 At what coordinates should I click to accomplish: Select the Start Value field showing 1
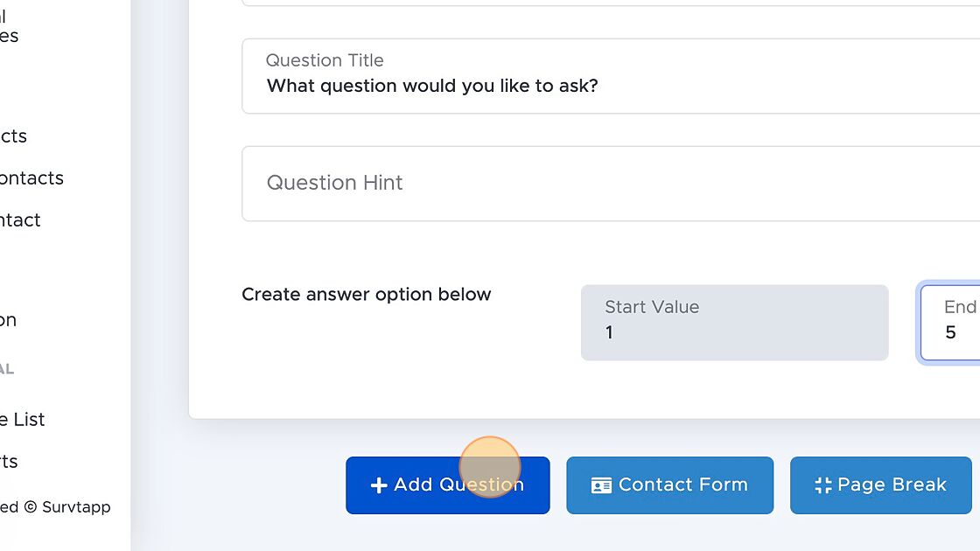point(734,323)
